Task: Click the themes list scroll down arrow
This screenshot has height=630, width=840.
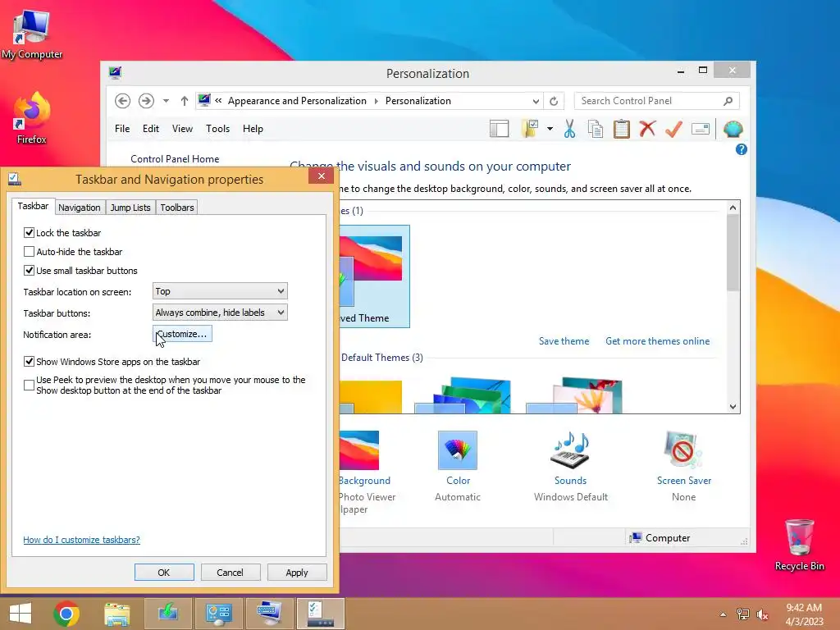Action: (x=733, y=407)
